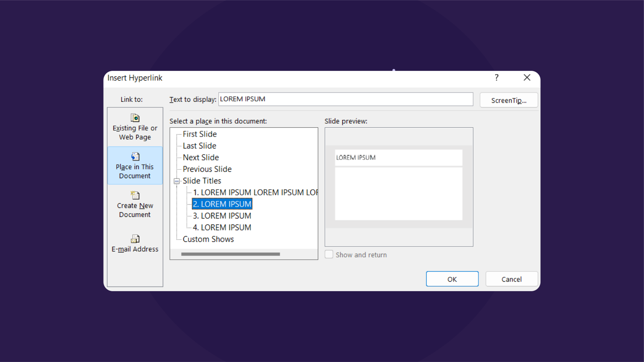Screen dimensions: 644x362
Task: Choose Previous Slide as link target
Action: pos(207,169)
